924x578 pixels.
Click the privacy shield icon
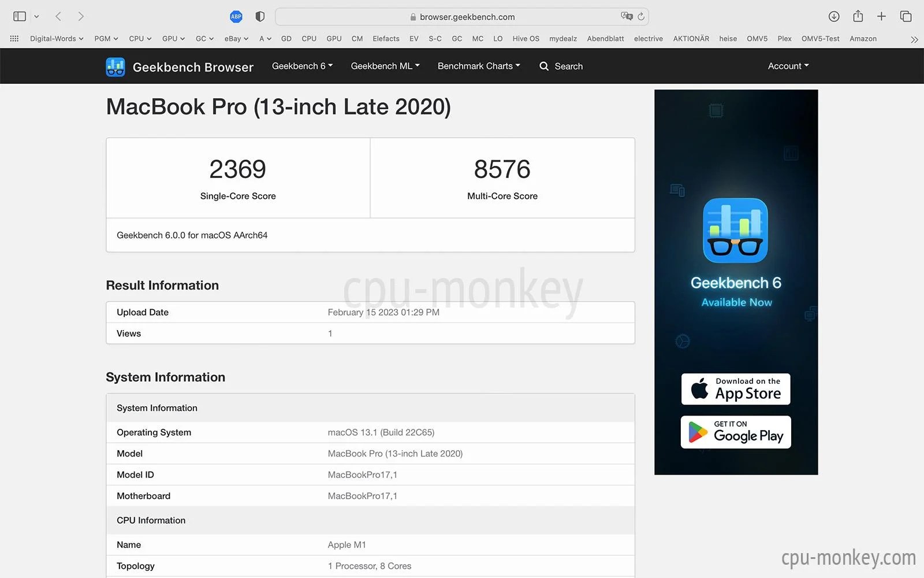pyautogui.click(x=259, y=16)
